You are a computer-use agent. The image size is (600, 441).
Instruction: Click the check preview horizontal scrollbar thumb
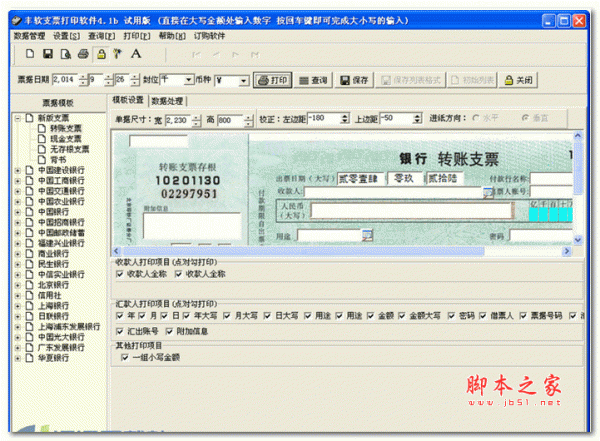click(303, 251)
